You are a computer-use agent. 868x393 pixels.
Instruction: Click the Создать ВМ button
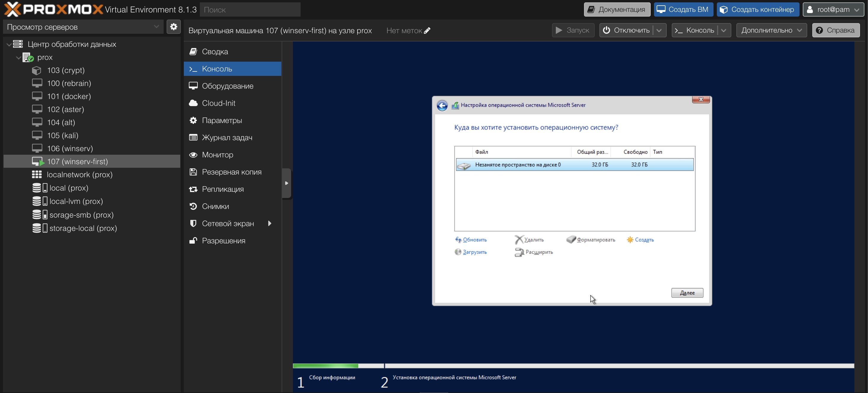683,9
